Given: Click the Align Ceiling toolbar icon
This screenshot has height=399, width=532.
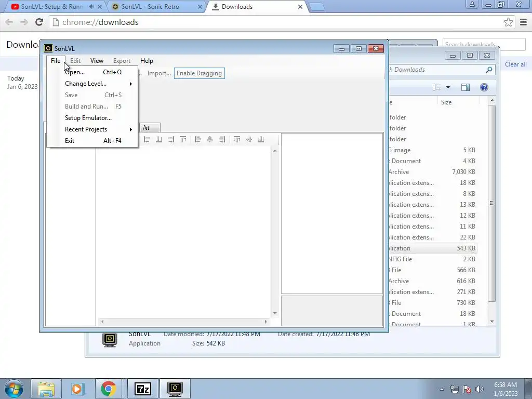Looking at the screenshot, I should 183,139.
